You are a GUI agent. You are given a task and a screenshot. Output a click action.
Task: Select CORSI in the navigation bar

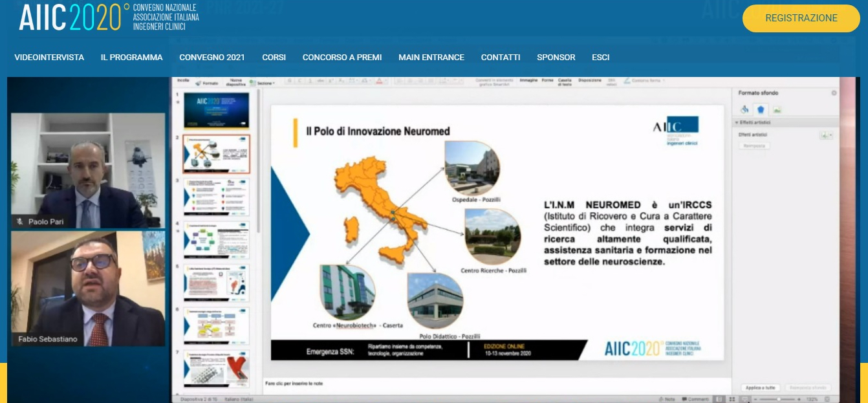point(274,58)
